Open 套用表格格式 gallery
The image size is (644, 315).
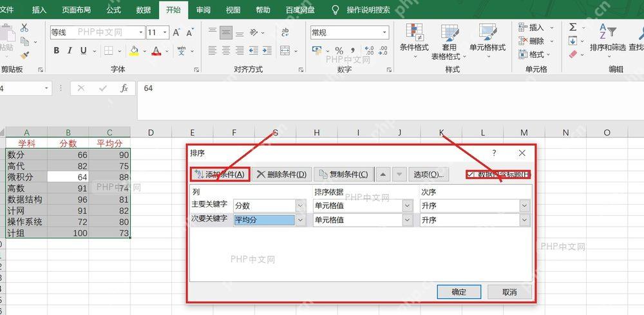[x=449, y=43]
